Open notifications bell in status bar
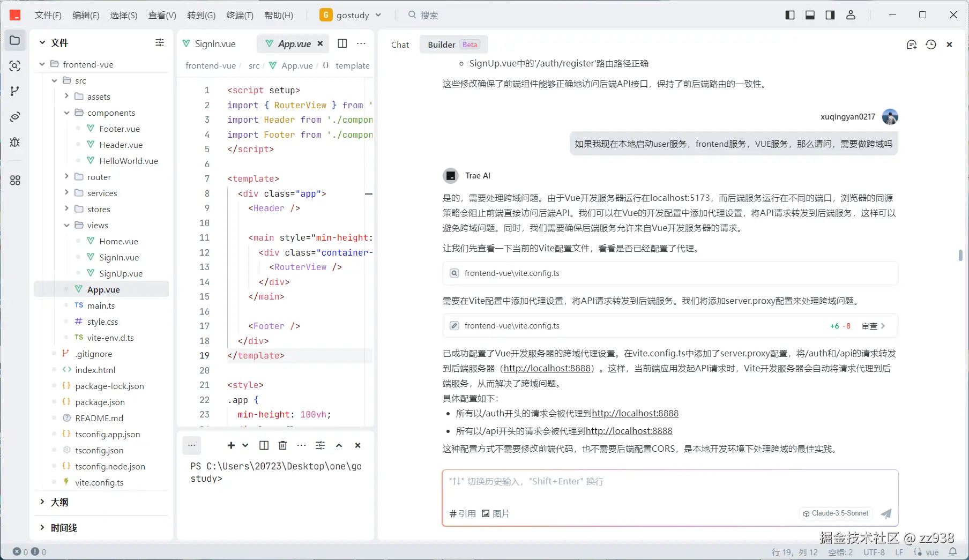This screenshot has width=969, height=560. [953, 552]
